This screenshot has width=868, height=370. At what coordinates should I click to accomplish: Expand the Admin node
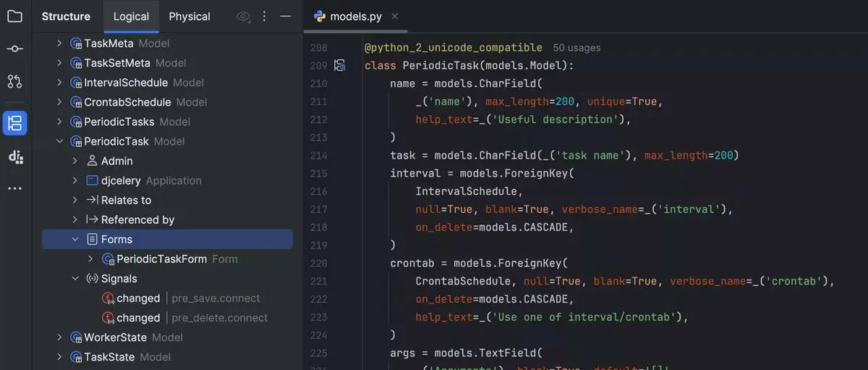coord(75,161)
